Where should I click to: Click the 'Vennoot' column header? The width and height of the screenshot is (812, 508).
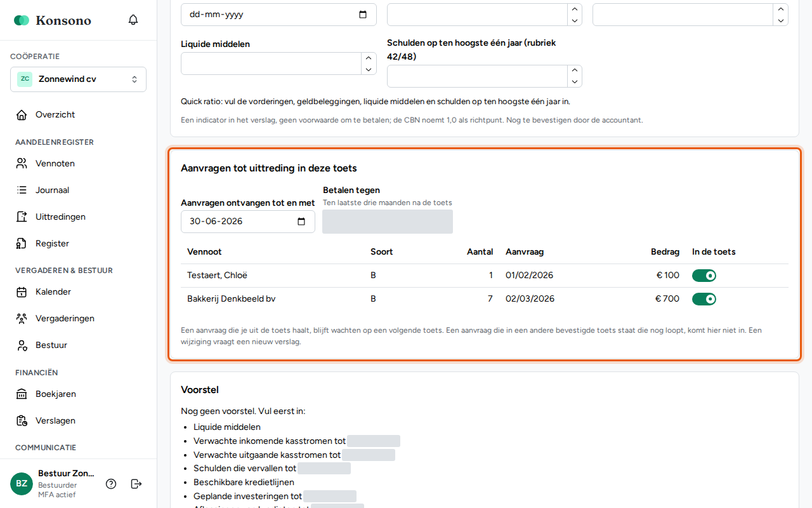click(x=204, y=252)
